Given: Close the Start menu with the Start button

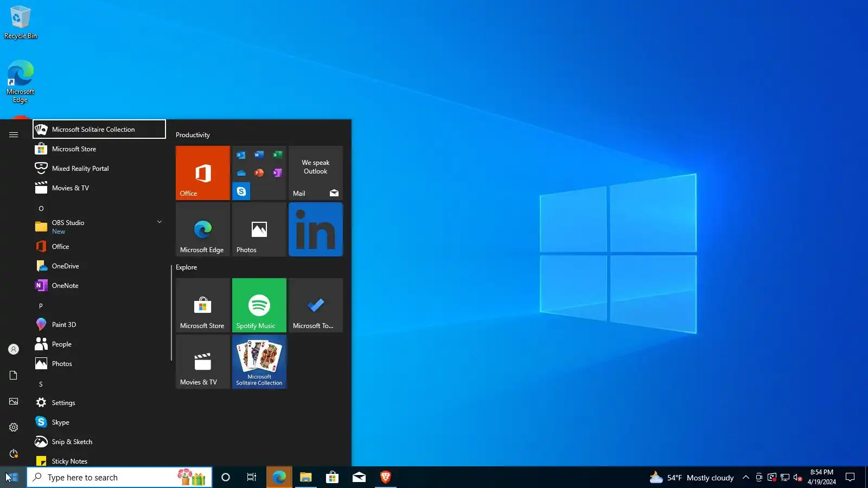Looking at the screenshot, I should tap(13, 477).
